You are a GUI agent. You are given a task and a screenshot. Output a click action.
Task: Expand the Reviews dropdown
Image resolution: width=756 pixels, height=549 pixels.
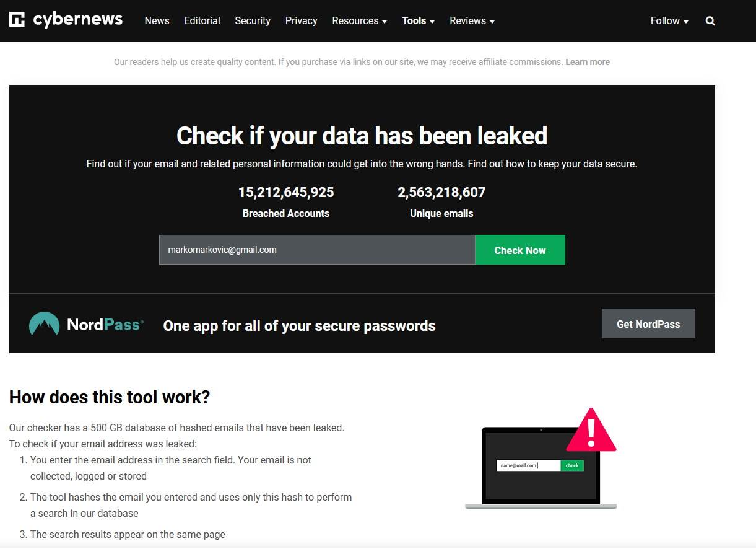(x=471, y=20)
